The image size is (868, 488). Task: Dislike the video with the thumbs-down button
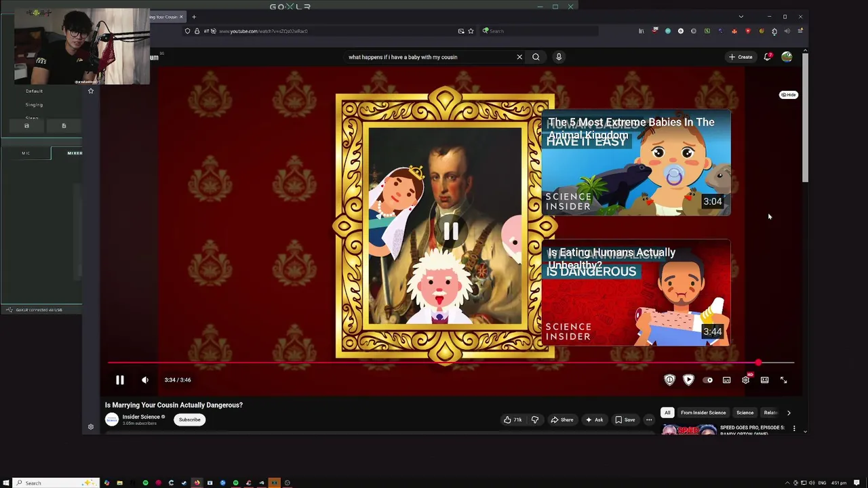click(535, 420)
